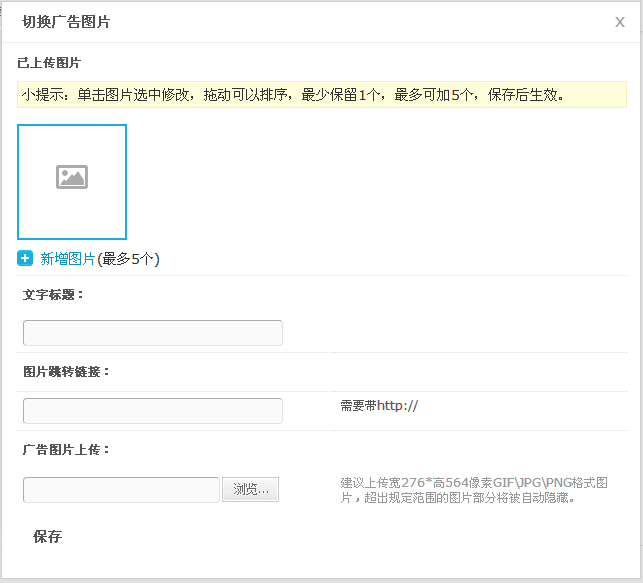The image size is (643, 583).
Task: Click empty space right of the image thumbnail
Action: tap(380, 182)
